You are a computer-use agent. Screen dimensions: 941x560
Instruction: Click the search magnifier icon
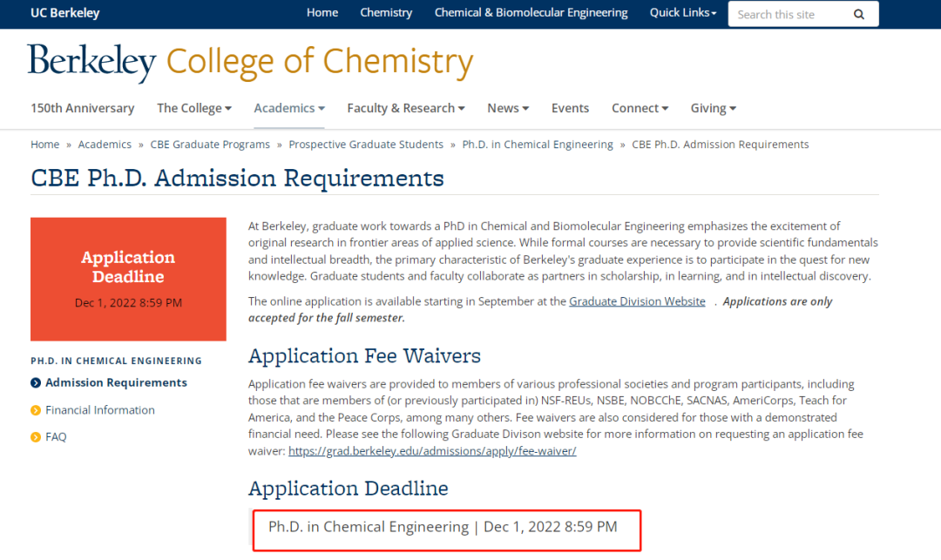859,14
